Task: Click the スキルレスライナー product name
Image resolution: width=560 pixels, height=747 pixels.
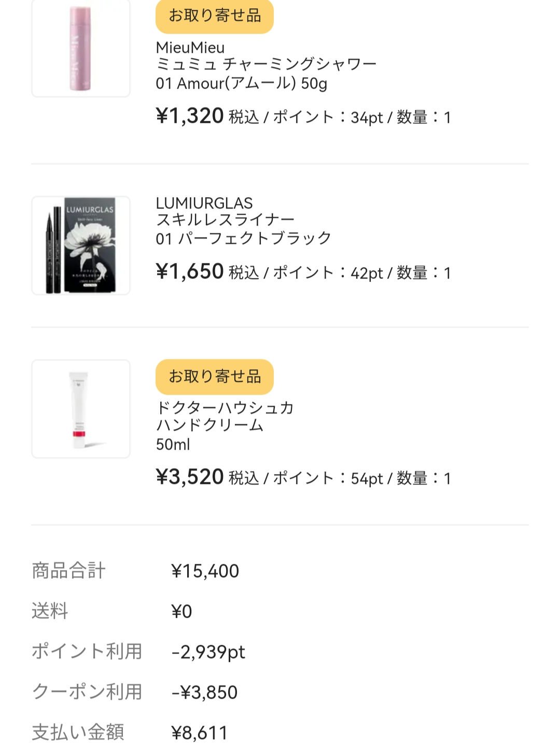Action: (225, 220)
